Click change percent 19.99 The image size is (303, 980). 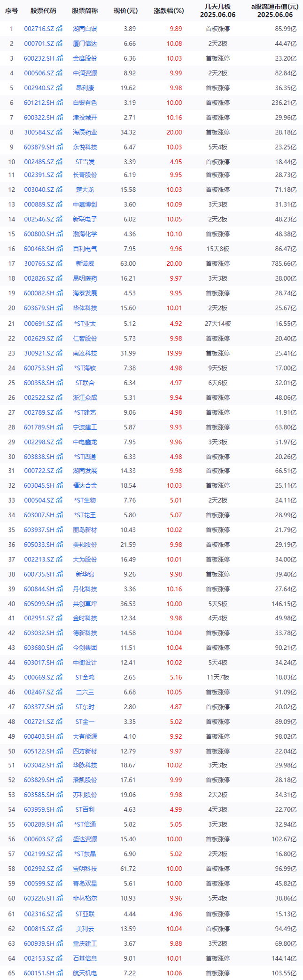(174, 353)
